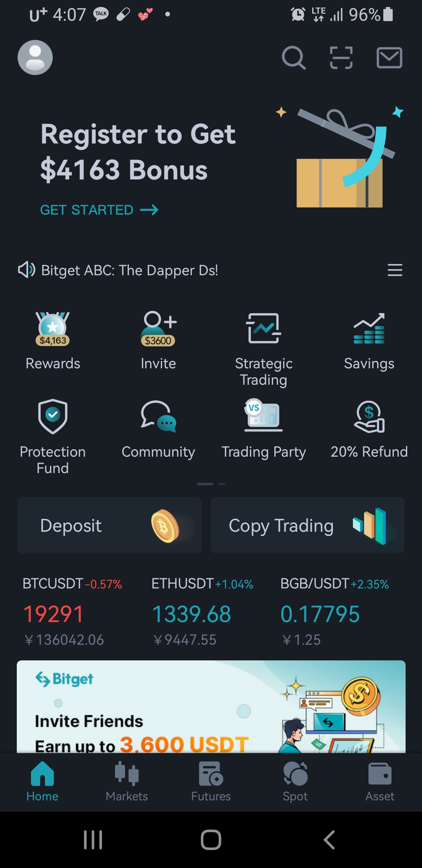Tap the ¥136042.06 BTC converted price
Image resolution: width=422 pixels, height=868 pixels.
click(x=64, y=640)
